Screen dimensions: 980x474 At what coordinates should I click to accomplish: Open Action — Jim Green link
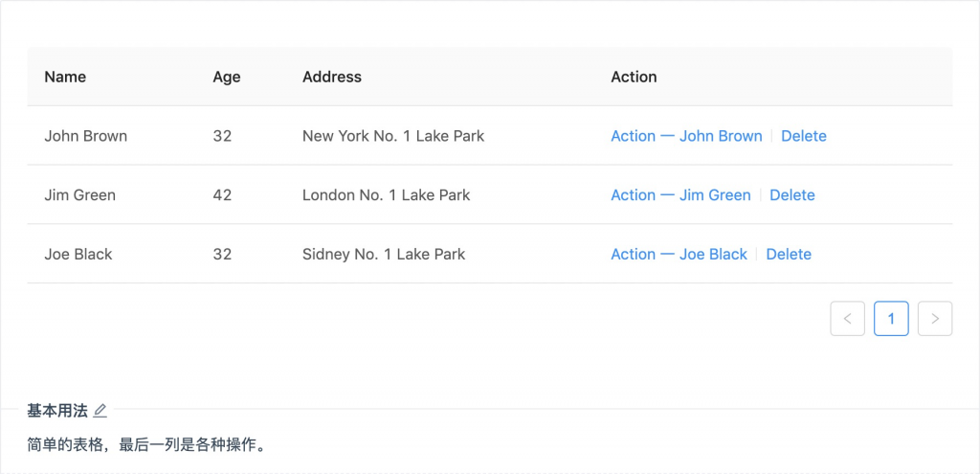(680, 195)
